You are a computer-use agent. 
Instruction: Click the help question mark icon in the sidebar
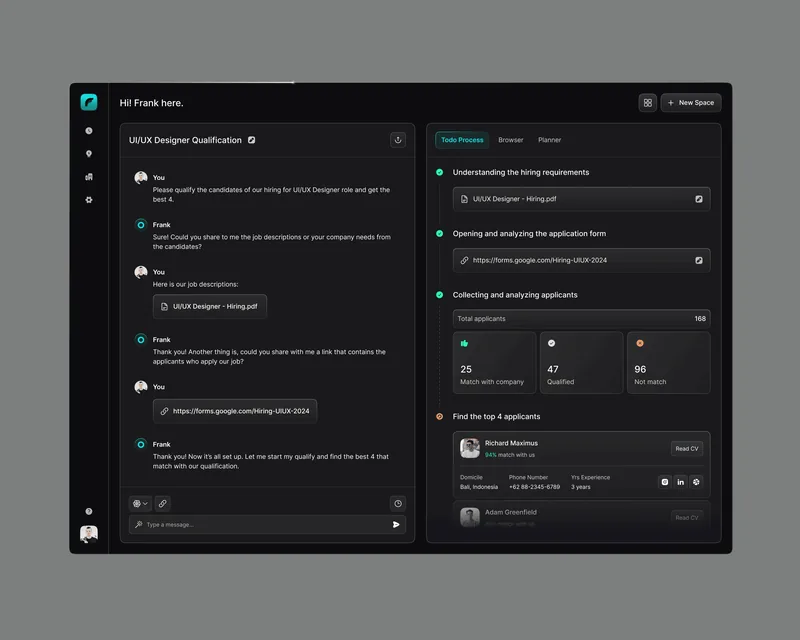pyautogui.click(x=89, y=511)
